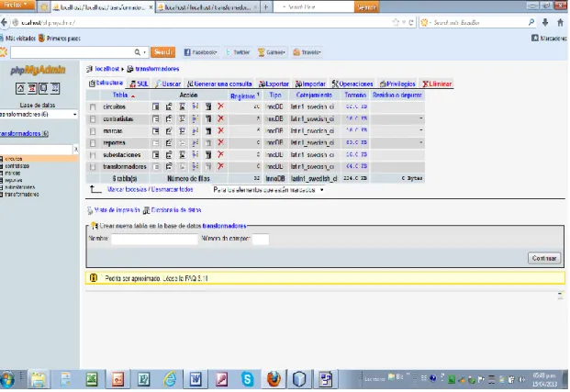Screen dimensions: 570x392
Task: Click insert icon in the transformadores row
Action: click(196, 166)
